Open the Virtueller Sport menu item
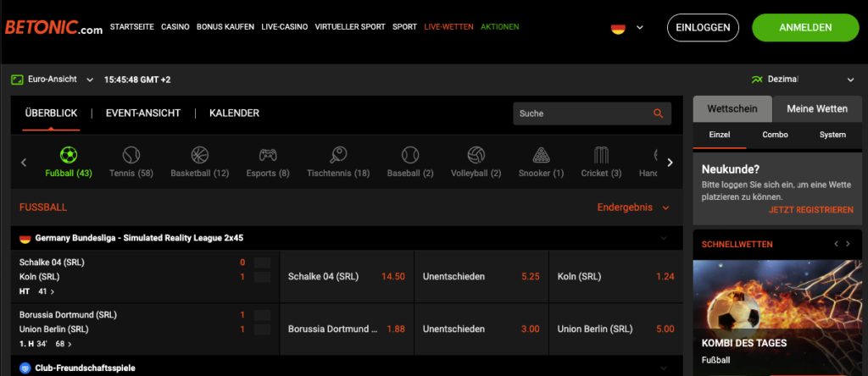The width and height of the screenshot is (868, 376). pos(350,26)
